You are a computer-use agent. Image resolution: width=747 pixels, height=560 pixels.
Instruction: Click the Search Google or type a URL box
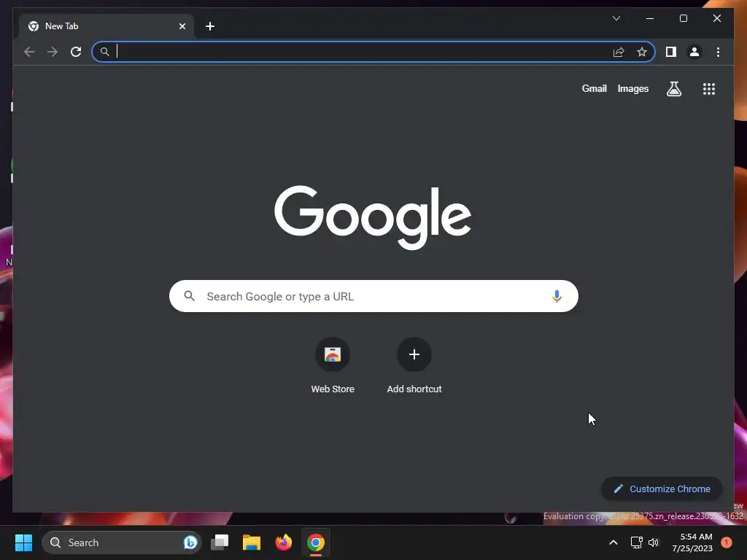click(x=373, y=296)
